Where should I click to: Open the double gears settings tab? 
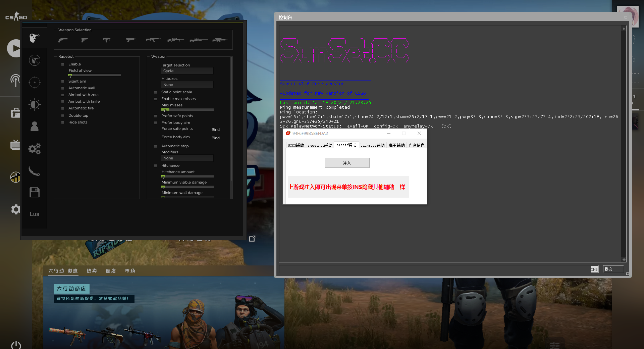click(35, 148)
